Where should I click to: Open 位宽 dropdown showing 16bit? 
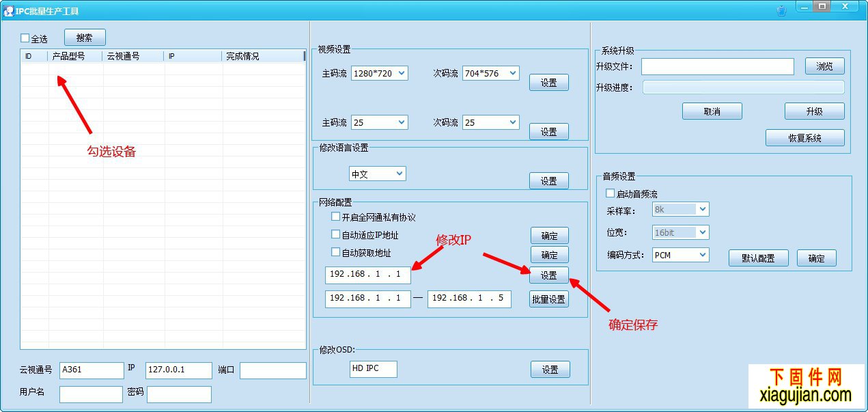click(x=681, y=232)
